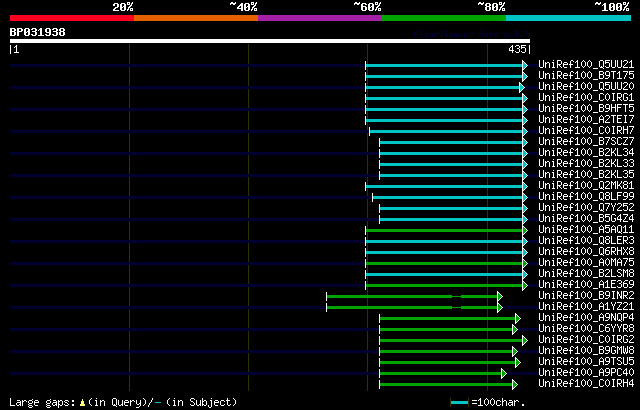Click the UniRef100 C-IRG2 label

(x=586, y=340)
